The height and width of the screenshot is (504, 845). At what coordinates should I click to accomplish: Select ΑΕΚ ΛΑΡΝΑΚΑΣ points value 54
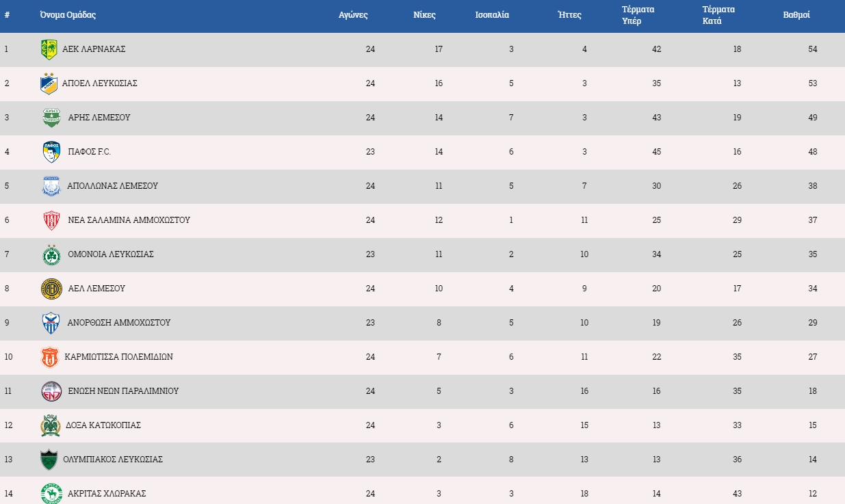(x=812, y=49)
